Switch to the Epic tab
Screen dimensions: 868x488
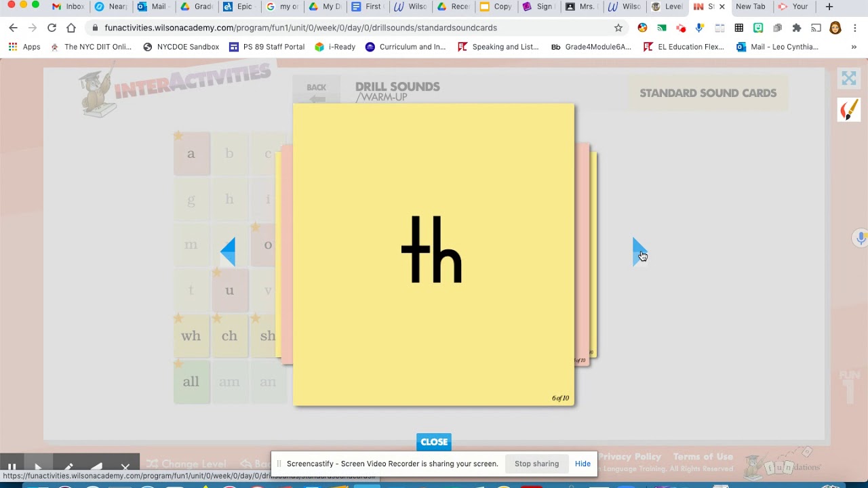[239, 7]
